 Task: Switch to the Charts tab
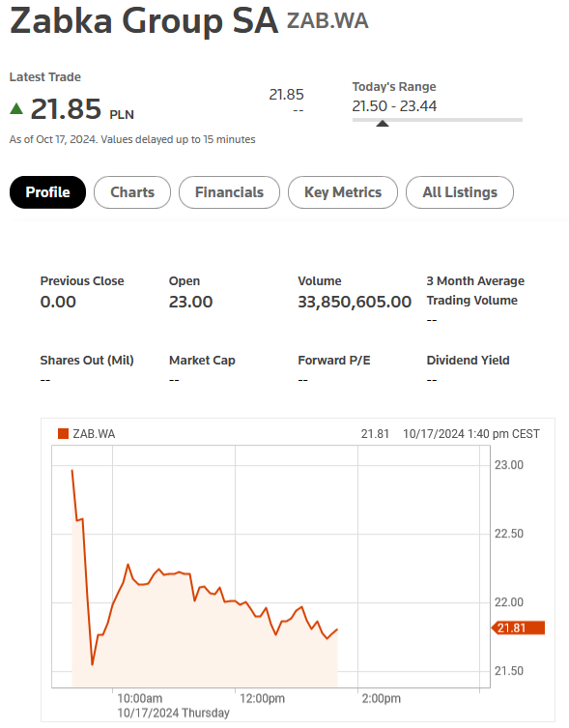point(132,192)
